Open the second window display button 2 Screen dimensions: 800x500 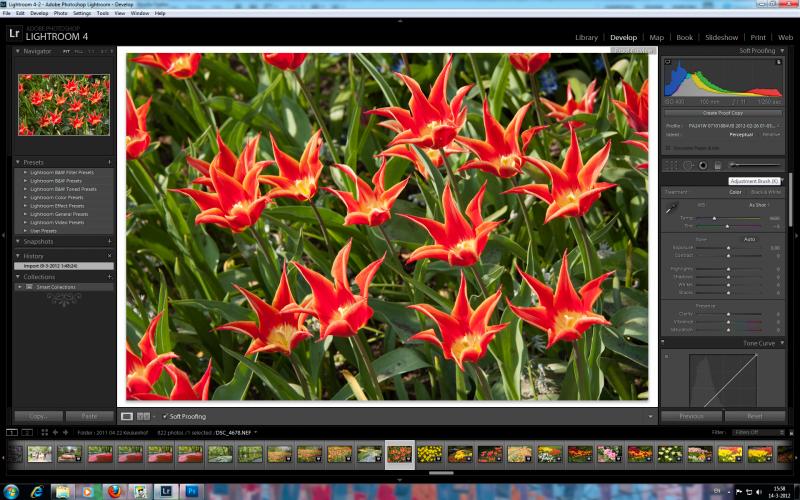coord(28,433)
